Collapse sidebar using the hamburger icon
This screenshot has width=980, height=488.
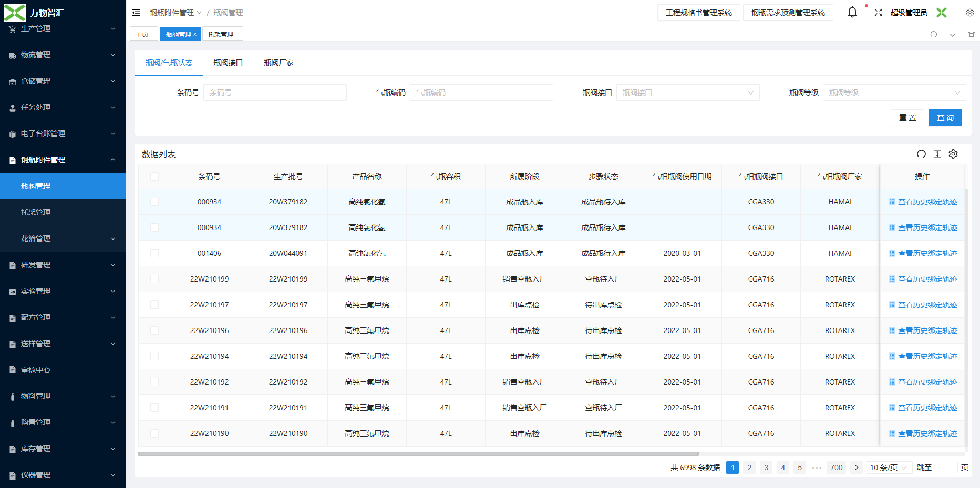point(136,13)
